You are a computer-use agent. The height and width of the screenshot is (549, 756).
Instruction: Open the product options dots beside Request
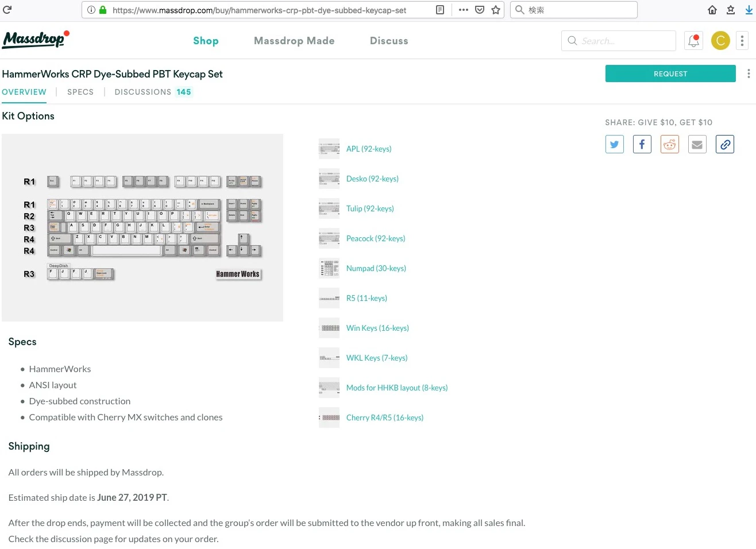tap(749, 74)
